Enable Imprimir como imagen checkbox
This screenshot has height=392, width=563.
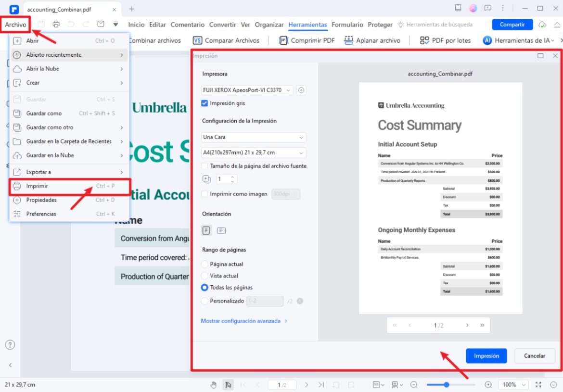pos(205,194)
